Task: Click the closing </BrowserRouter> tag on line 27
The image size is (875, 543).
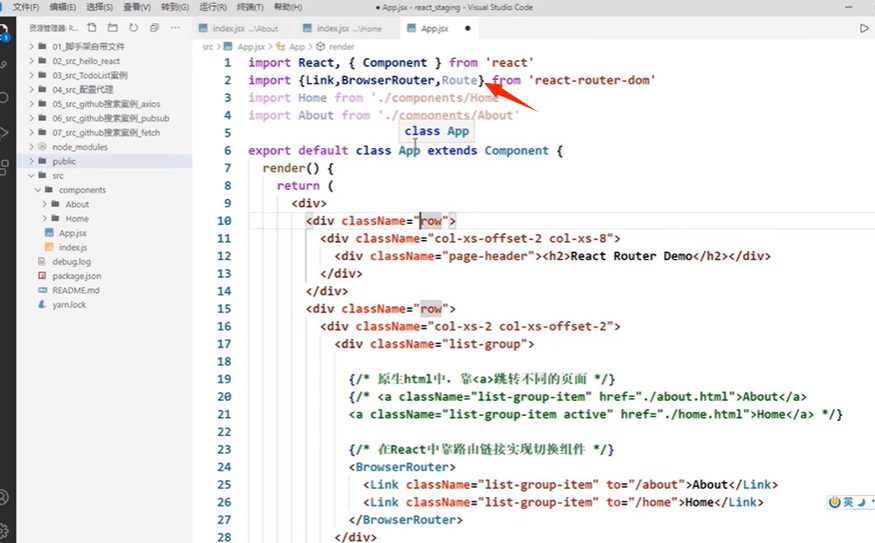Action: [x=406, y=520]
